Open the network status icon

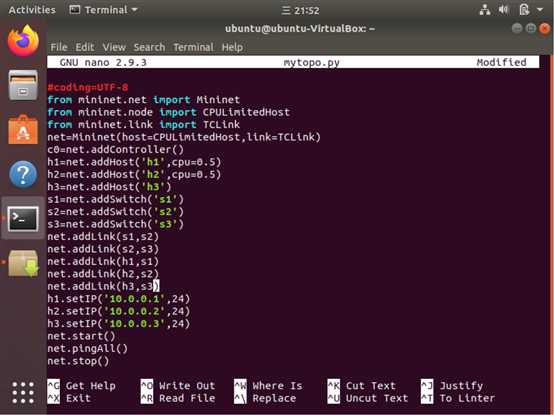pos(485,10)
